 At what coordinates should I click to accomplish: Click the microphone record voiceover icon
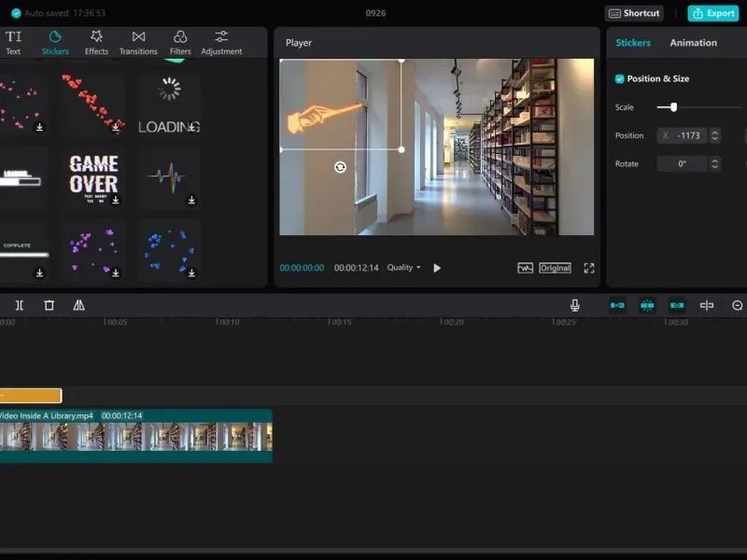pos(575,305)
